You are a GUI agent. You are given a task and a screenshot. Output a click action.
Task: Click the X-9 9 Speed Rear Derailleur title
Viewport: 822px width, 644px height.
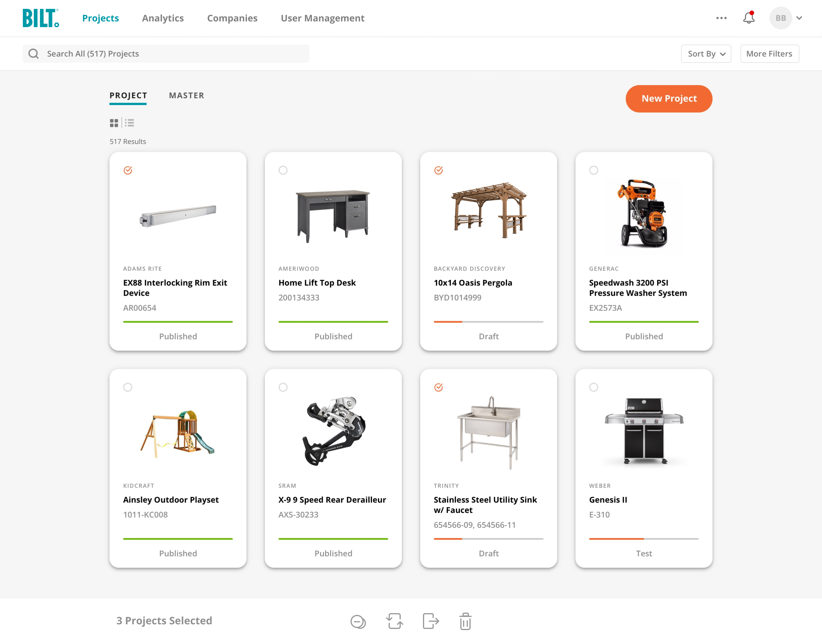pos(332,500)
